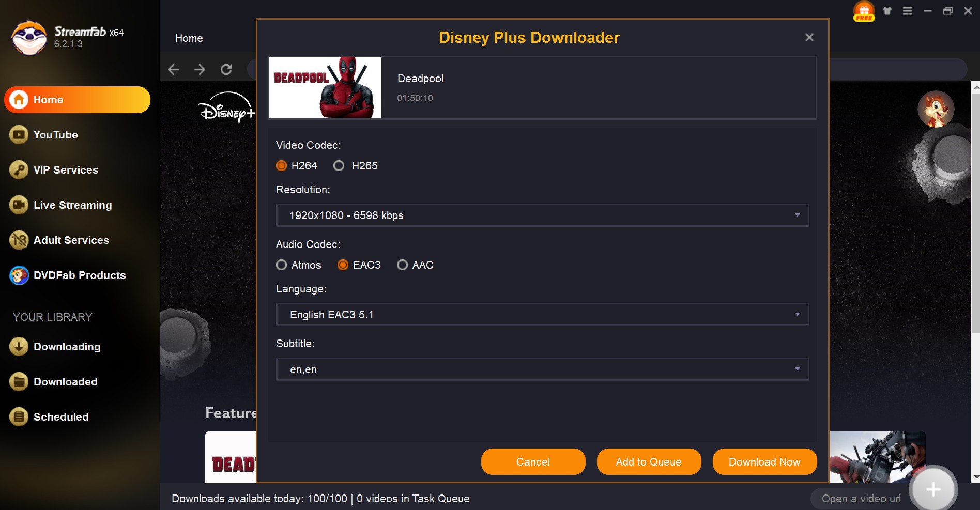Viewport: 980px width, 510px height.
Task: Go to Live Streaming section
Action: point(72,205)
